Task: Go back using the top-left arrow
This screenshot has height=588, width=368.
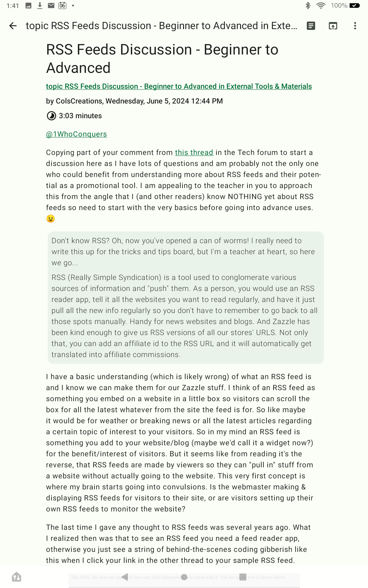Action: pyautogui.click(x=13, y=26)
